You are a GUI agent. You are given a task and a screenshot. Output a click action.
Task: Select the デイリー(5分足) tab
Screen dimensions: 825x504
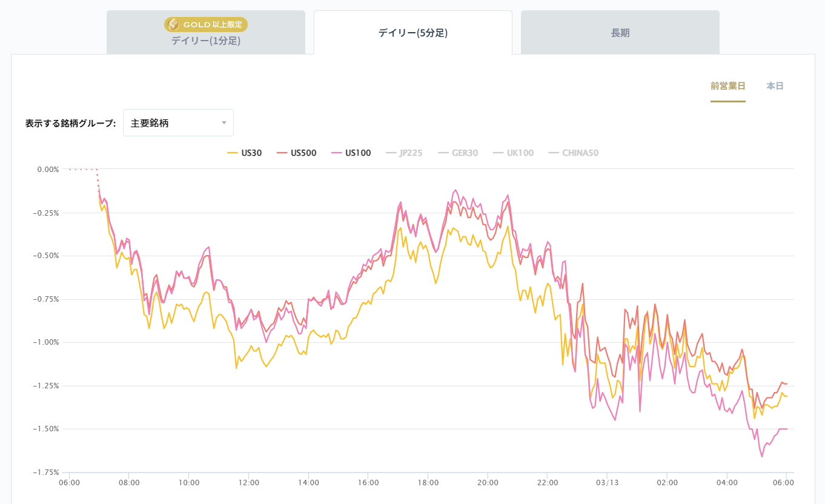(413, 33)
